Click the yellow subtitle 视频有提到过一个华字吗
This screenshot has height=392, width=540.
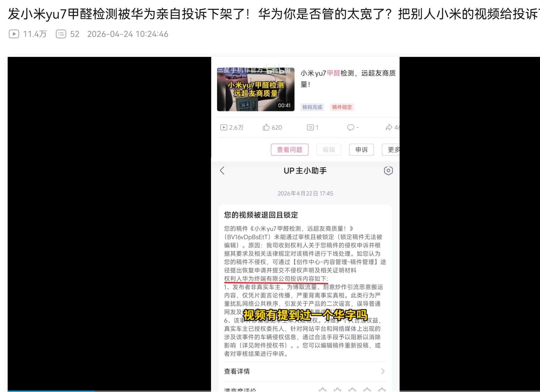pos(305,315)
